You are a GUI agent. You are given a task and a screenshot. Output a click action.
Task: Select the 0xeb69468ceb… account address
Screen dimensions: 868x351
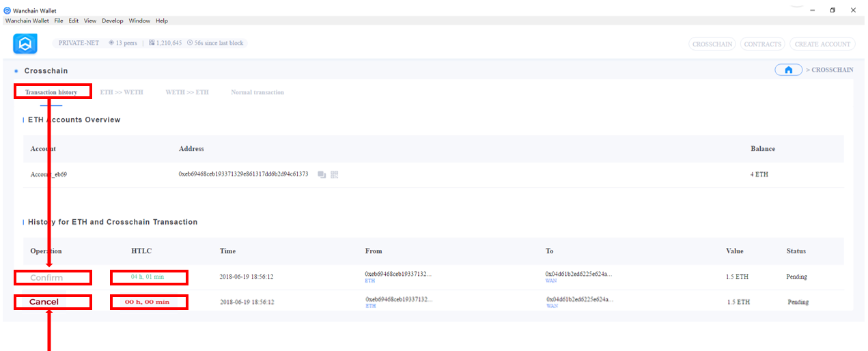click(x=244, y=175)
